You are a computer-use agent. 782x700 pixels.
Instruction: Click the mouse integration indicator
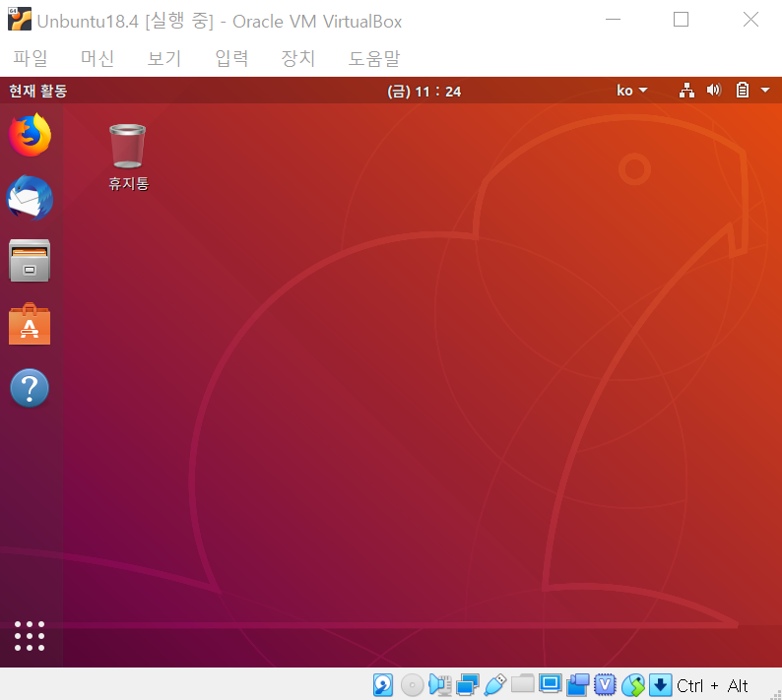click(633, 685)
